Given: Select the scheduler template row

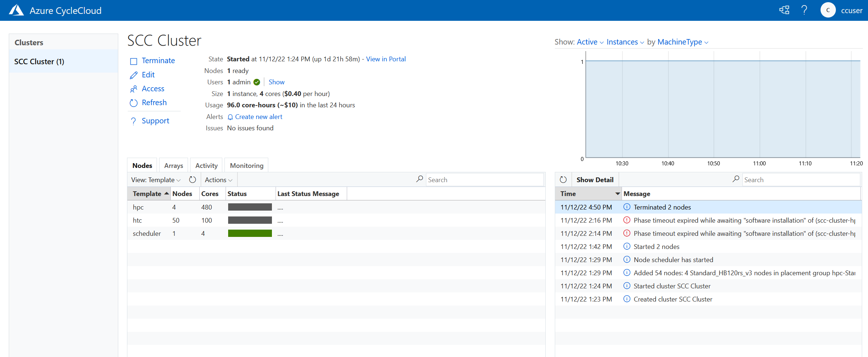Looking at the screenshot, I should [x=336, y=233].
